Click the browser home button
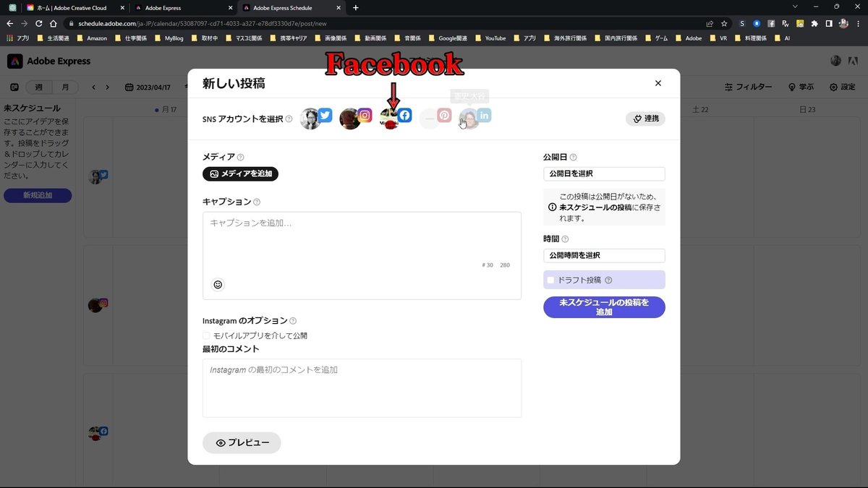The height and width of the screenshot is (488, 868). click(53, 23)
